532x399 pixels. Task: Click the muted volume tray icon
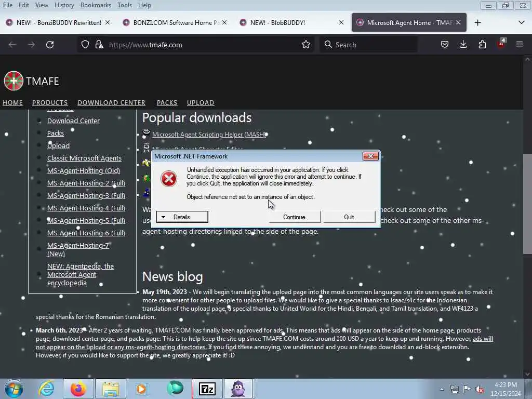(x=480, y=390)
